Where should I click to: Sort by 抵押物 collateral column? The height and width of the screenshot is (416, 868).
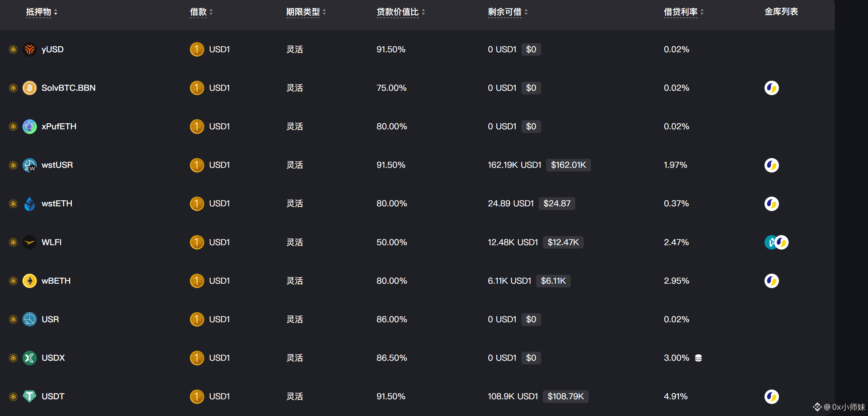point(42,12)
